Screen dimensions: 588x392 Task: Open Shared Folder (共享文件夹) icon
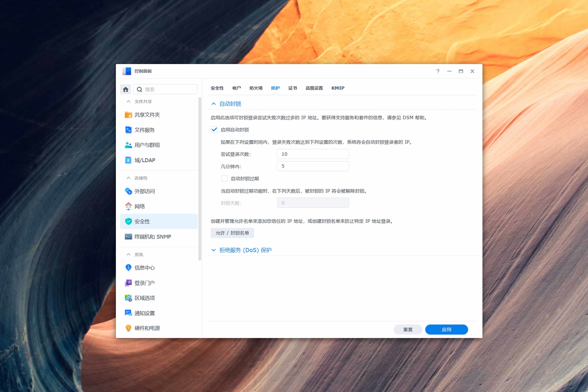(128, 115)
